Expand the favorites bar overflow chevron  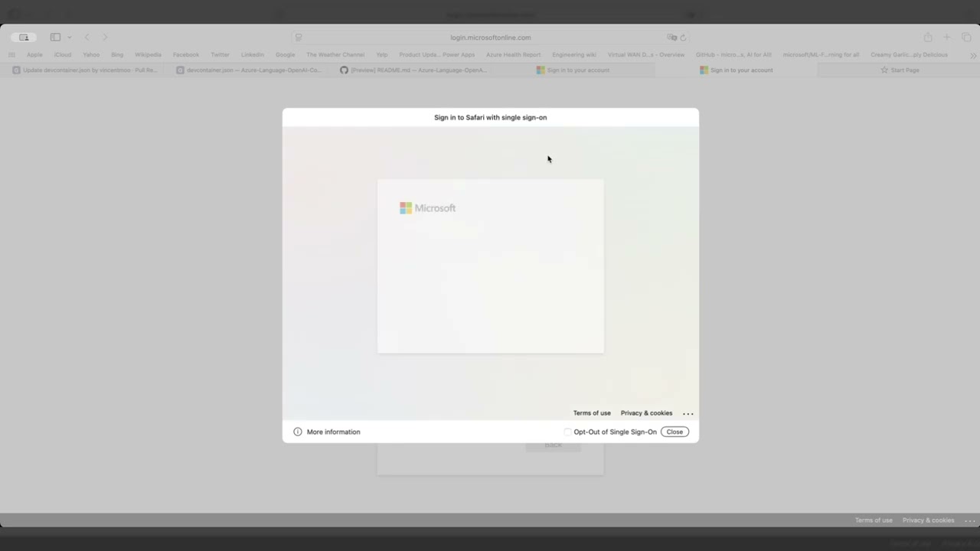[x=972, y=55]
